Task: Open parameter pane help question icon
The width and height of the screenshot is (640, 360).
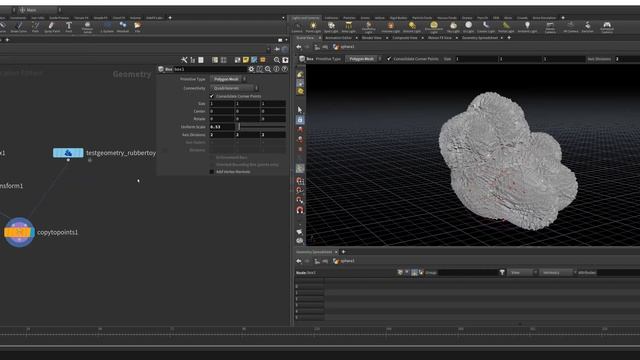Action: [x=284, y=69]
